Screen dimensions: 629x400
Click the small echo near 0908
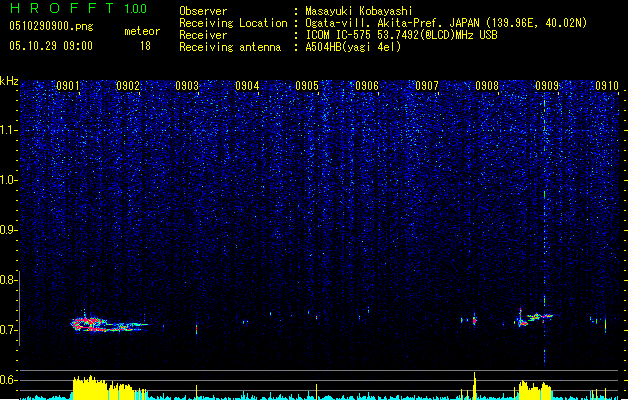point(474,320)
